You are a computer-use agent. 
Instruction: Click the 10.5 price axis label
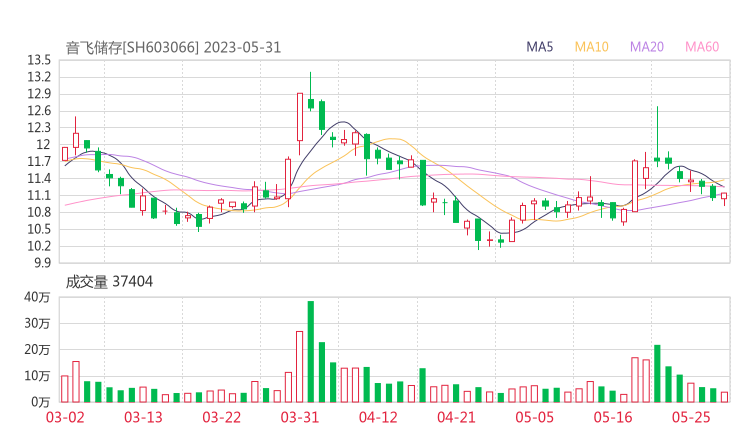(x=39, y=229)
